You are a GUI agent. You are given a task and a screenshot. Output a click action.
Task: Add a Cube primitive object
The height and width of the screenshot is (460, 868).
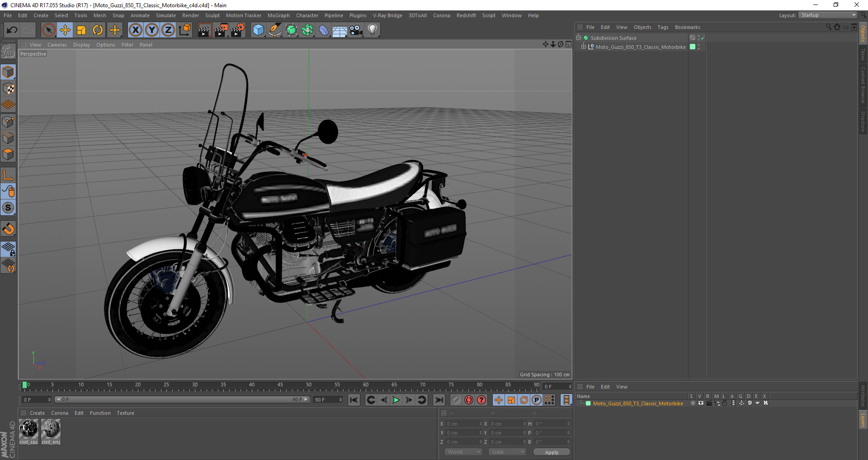pos(258,30)
